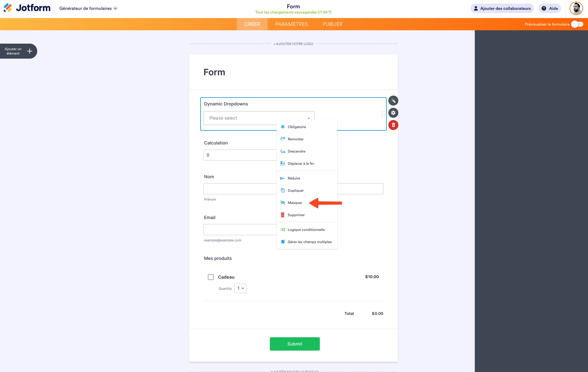Viewport: 588px width, 372px height.
Task: Click the user profile avatar
Action: click(576, 9)
